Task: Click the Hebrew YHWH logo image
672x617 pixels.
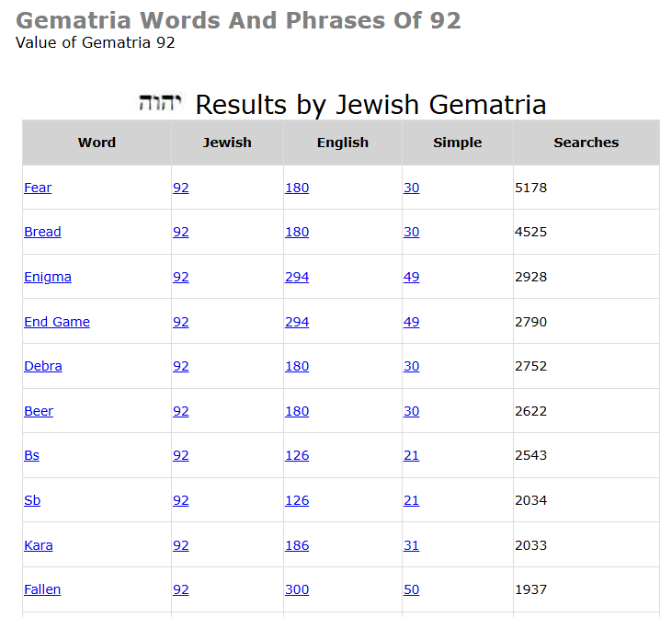Action: point(161,102)
